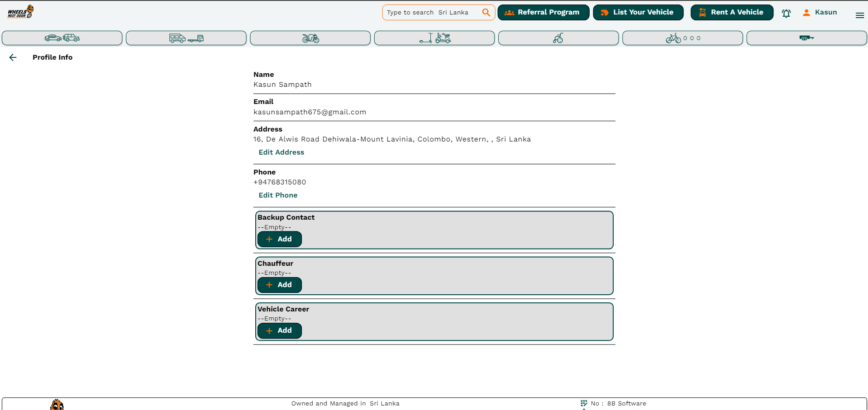Open the Kasun account menu
This screenshot has width=868, height=410.
tap(819, 12)
